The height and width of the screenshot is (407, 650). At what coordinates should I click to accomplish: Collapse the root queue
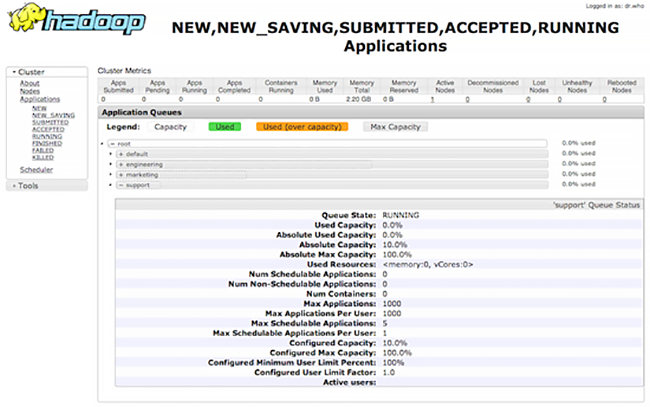click(112, 144)
